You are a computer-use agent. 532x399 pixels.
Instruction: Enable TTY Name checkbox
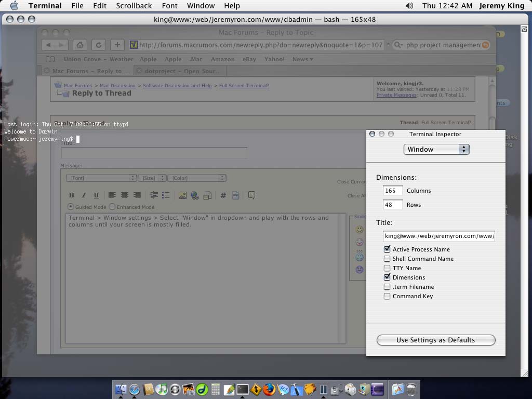tap(387, 268)
